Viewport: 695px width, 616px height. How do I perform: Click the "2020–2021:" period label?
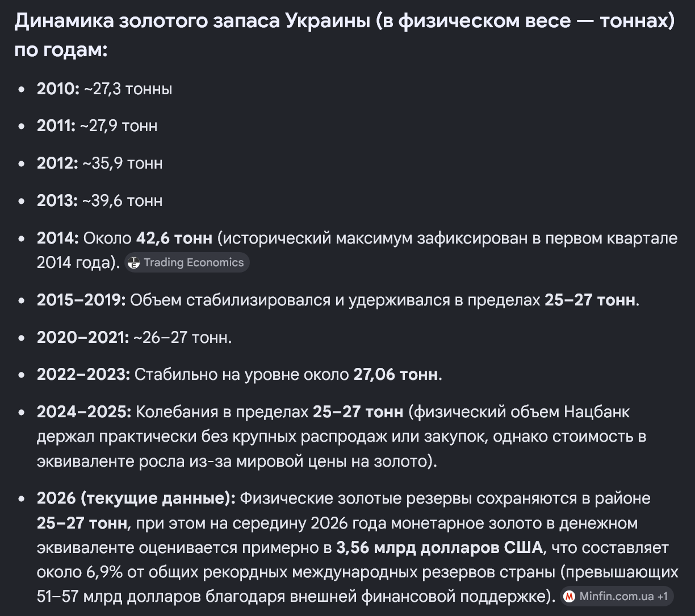(x=83, y=338)
